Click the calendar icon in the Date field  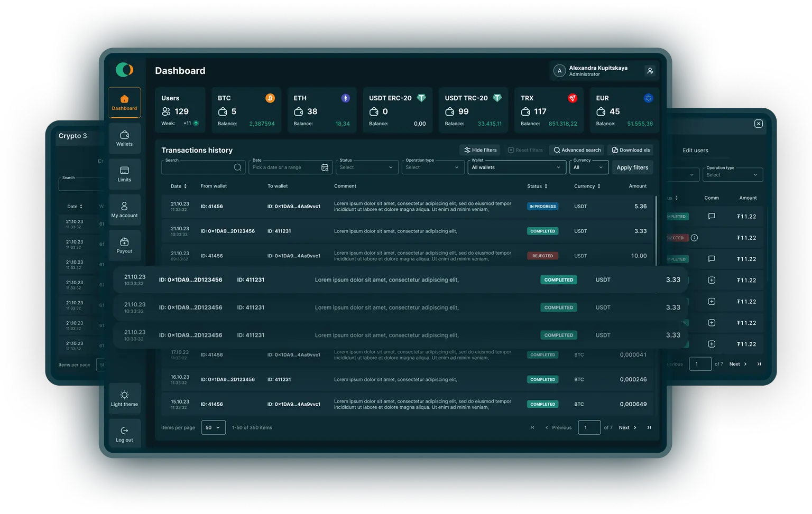point(325,167)
